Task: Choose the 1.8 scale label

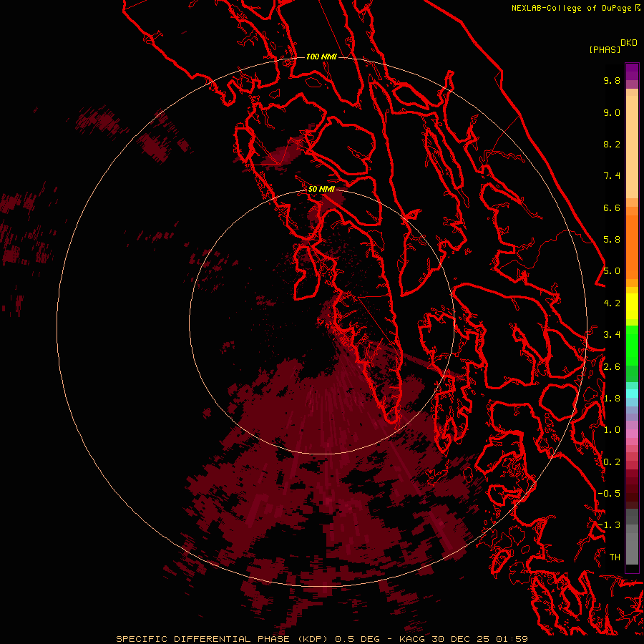Action: (x=612, y=399)
